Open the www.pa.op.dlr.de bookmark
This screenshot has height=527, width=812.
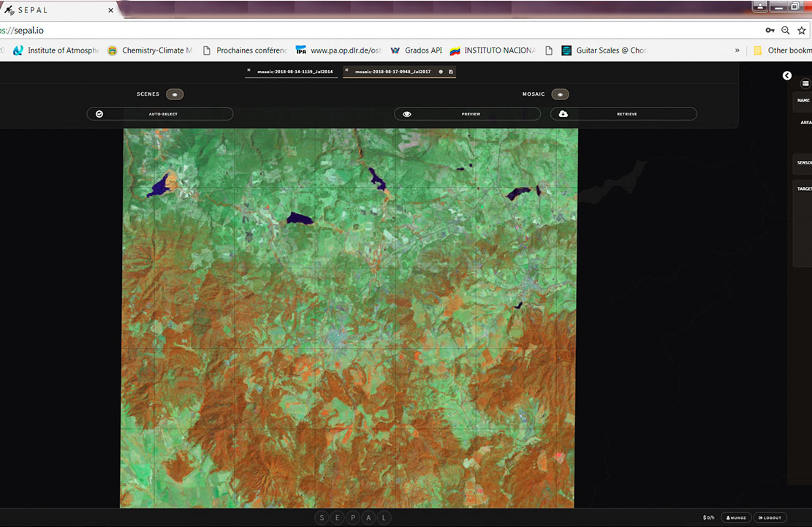(338, 50)
